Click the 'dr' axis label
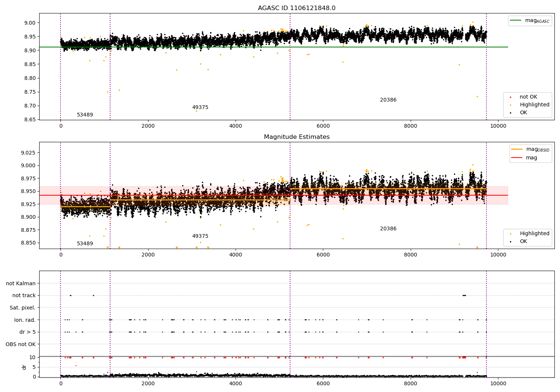The height and width of the screenshot is (392, 560). (x=24, y=367)
